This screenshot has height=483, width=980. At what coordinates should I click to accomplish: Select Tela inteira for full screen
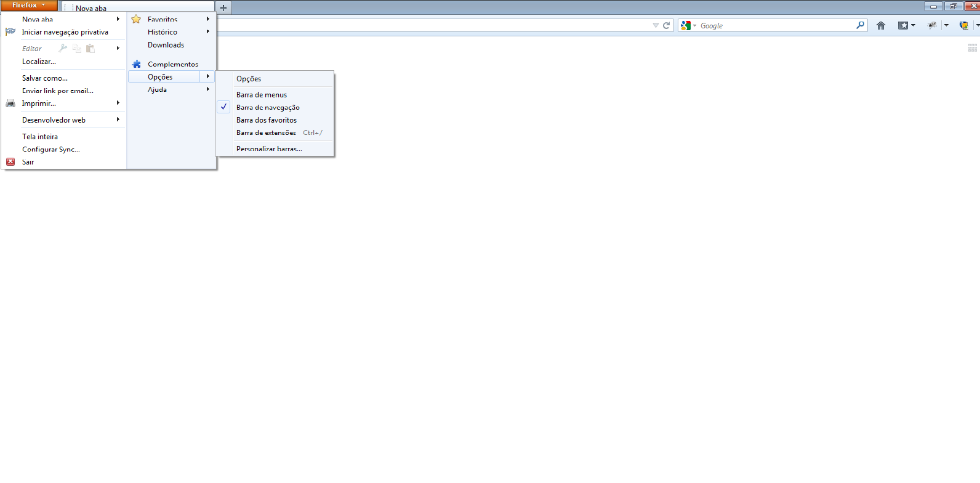click(40, 137)
